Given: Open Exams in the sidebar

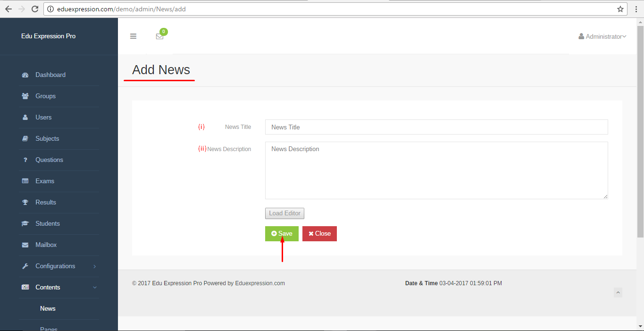Looking at the screenshot, I should click(45, 181).
